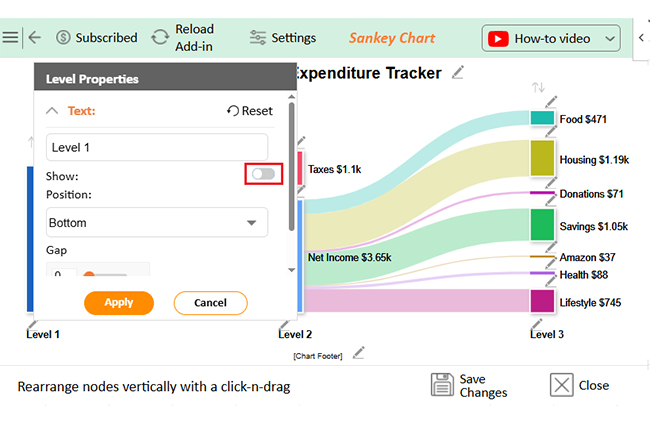Open the Position dropdown showing Bottom
Image resolution: width=650 pixels, height=423 pixels.
click(157, 223)
